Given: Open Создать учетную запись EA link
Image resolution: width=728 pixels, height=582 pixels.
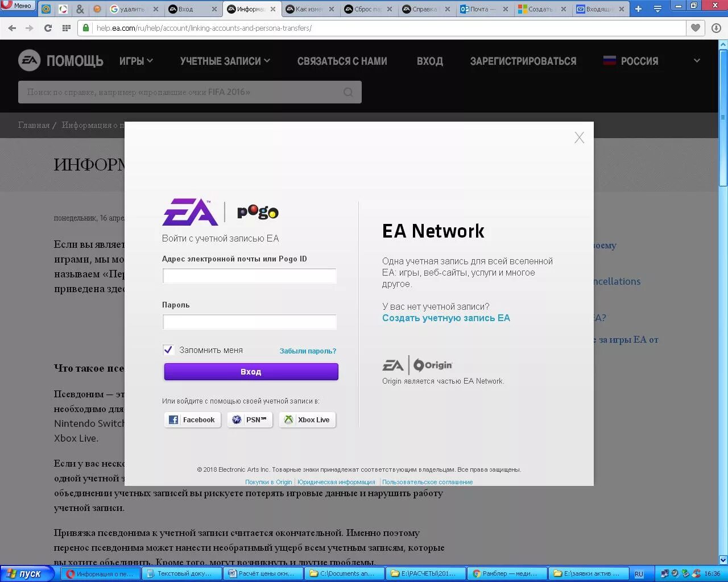Looking at the screenshot, I should tap(446, 318).
